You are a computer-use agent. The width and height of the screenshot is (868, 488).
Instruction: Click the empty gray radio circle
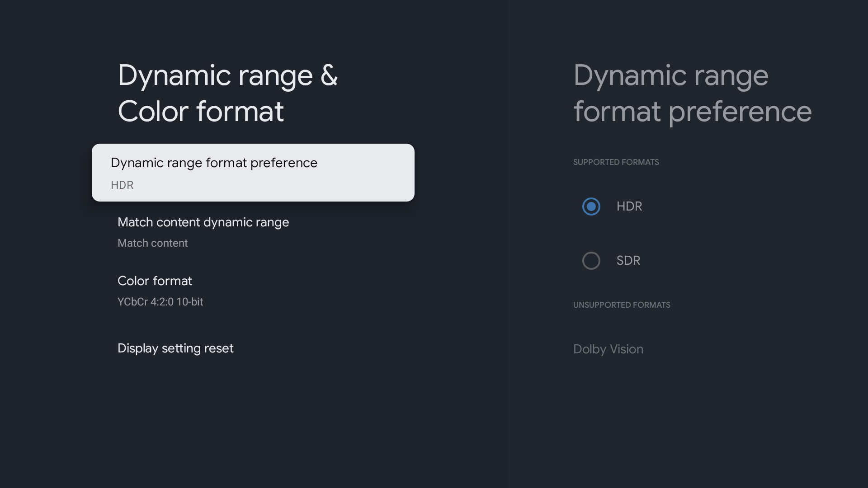[591, 261]
